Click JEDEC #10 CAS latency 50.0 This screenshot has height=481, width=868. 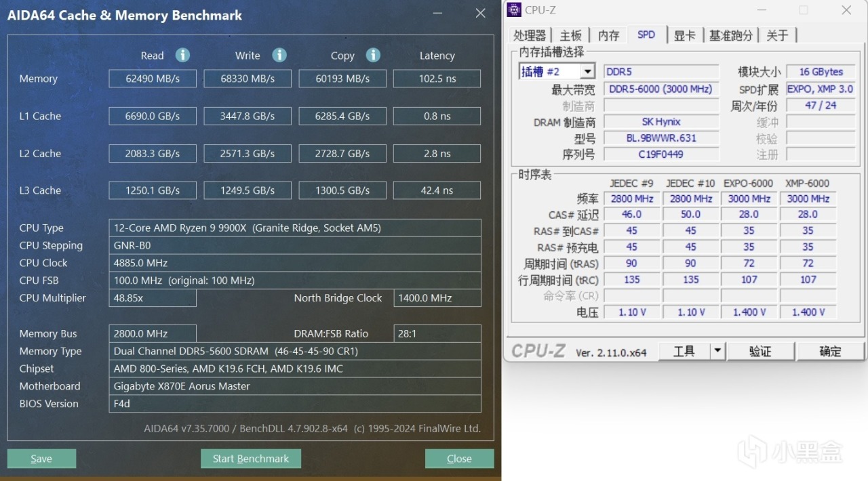(690, 214)
